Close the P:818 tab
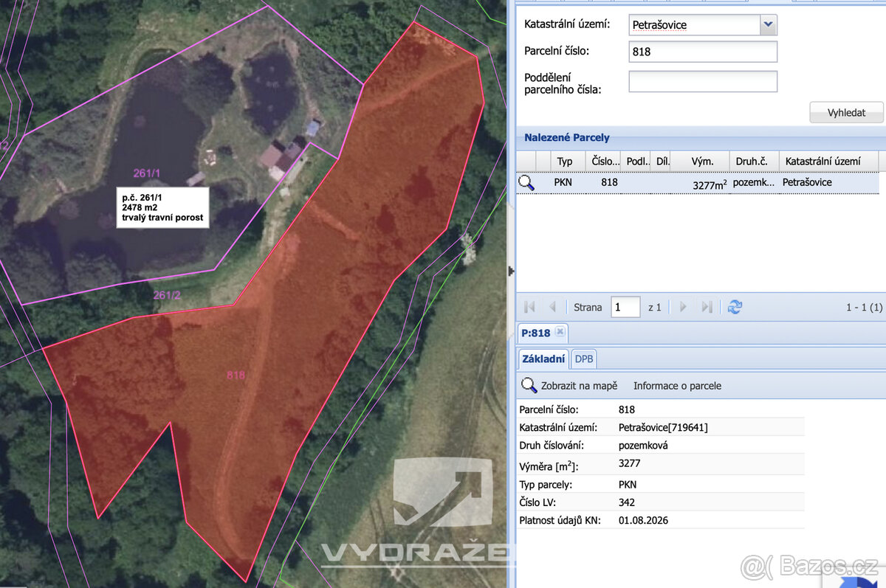Screen dimensions: 886x588 click(560, 332)
